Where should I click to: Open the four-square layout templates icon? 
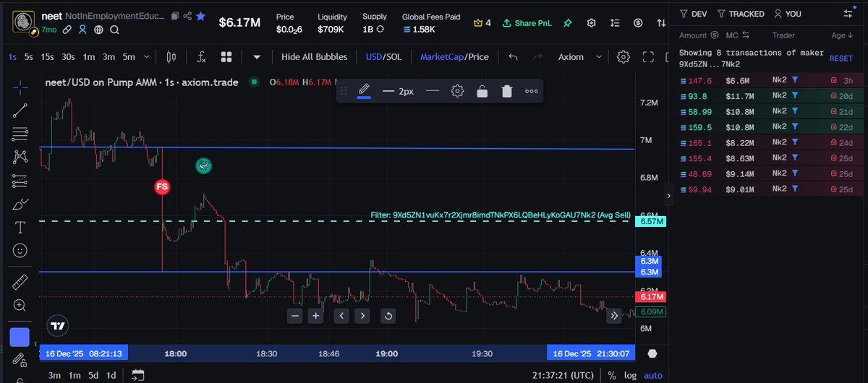(x=226, y=56)
